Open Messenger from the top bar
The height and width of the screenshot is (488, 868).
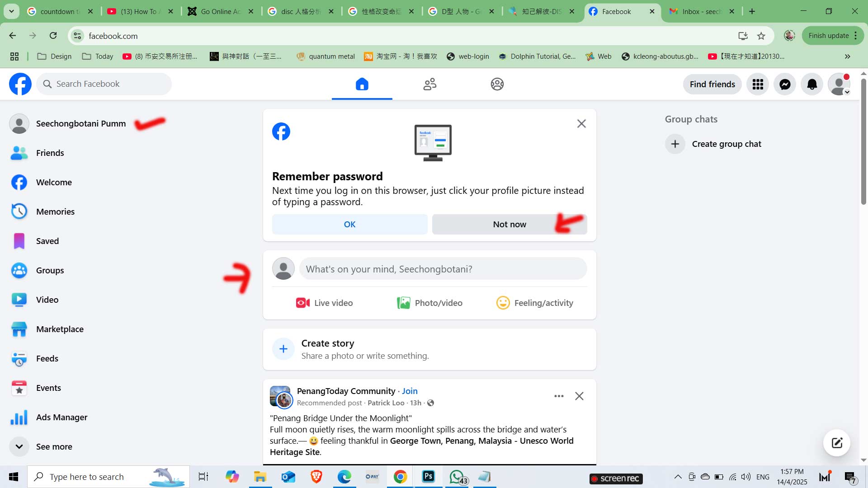click(785, 84)
